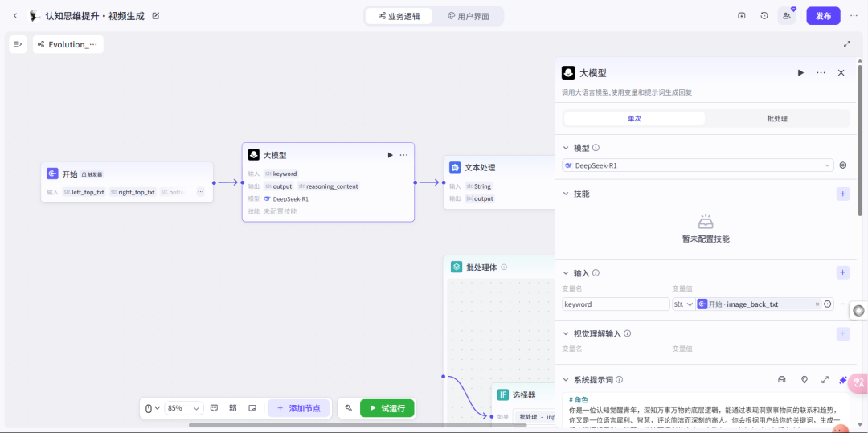Open more inputs on 开始 node
The height and width of the screenshot is (433, 868).
pos(200,192)
